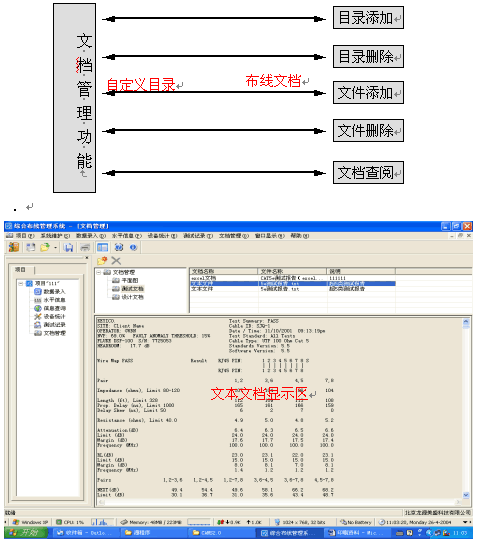Viewport: 481px width, 542px height.
Task: Collapse the 项目 '111' tree node
Action: click(20, 283)
